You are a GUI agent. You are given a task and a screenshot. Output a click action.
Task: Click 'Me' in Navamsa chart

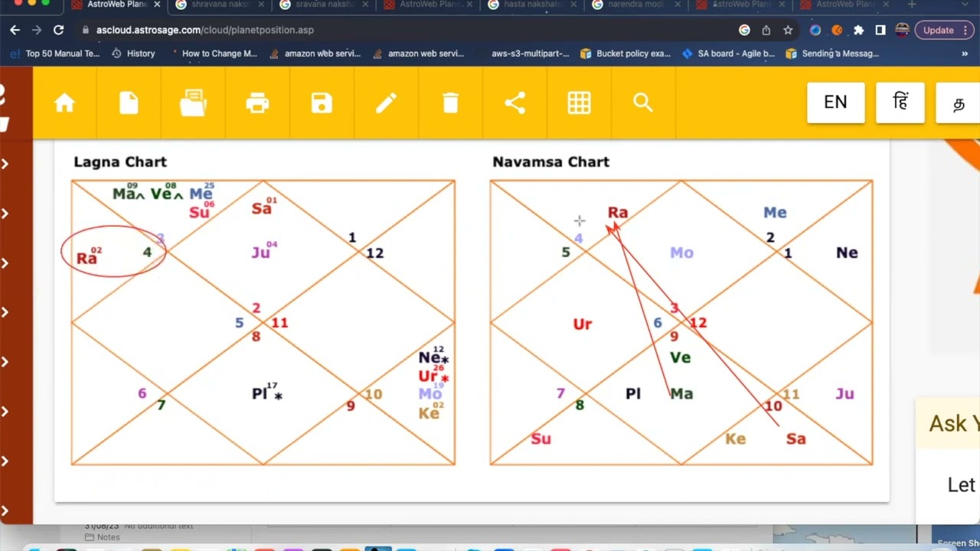click(775, 212)
